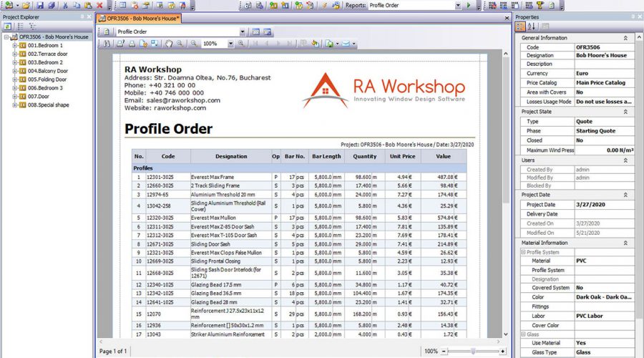Switch the Properties panel to Categorized view
The height and width of the screenshot is (358, 644).
pyautogui.click(x=520, y=26)
